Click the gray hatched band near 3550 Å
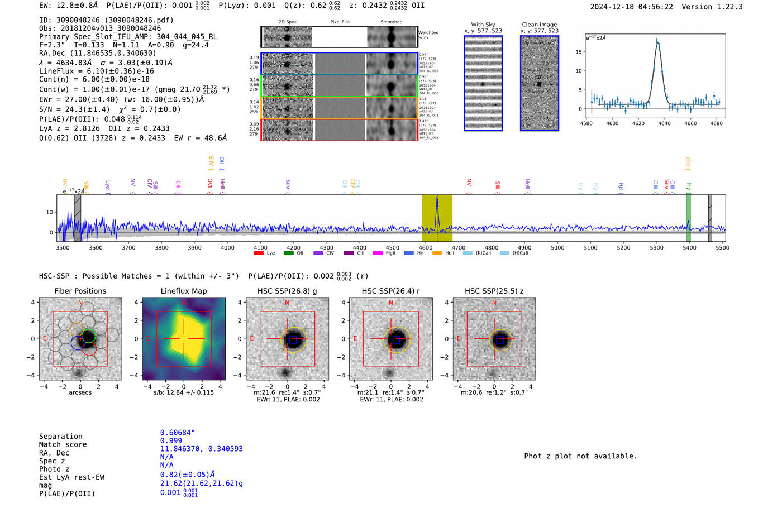 pos(78,218)
